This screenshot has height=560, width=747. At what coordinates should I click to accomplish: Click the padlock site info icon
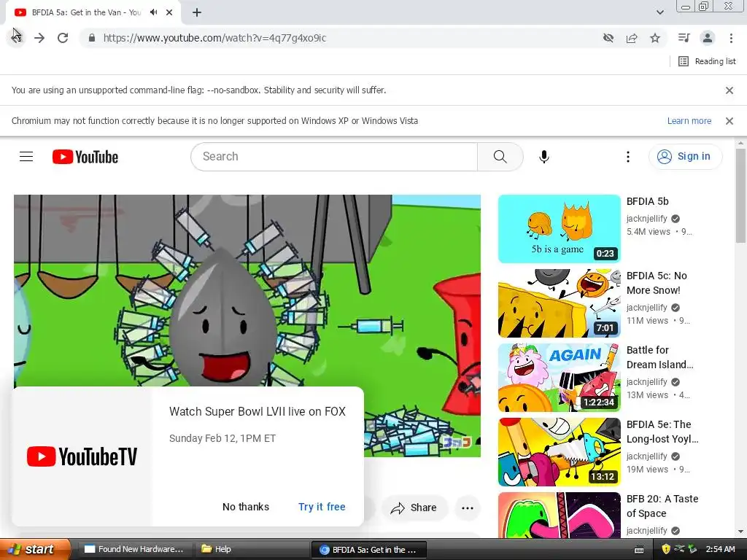(92, 38)
